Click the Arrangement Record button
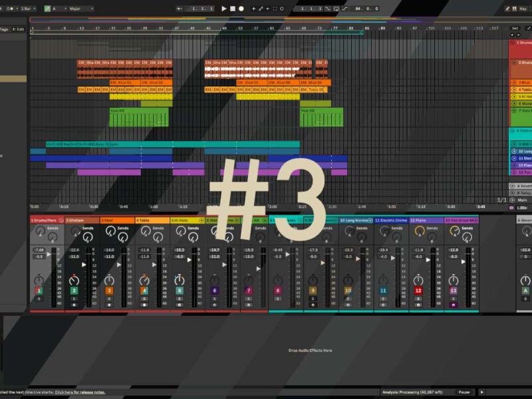The image size is (532, 399). (x=241, y=9)
